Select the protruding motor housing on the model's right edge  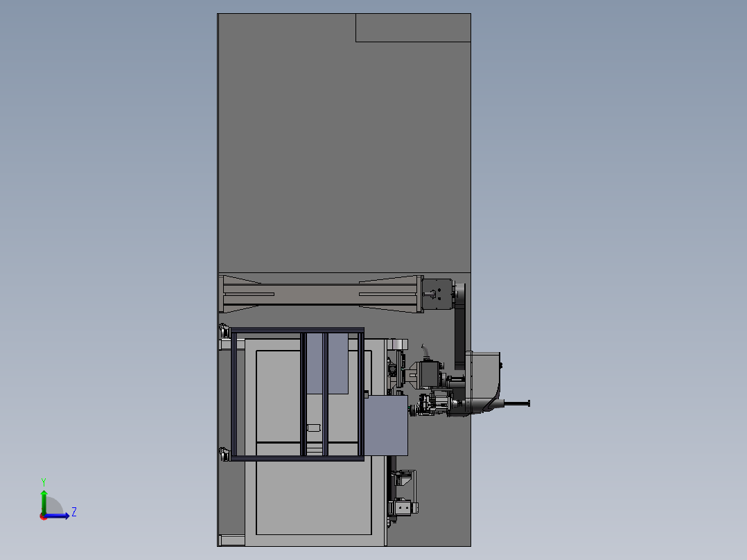[x=483, y=381]
